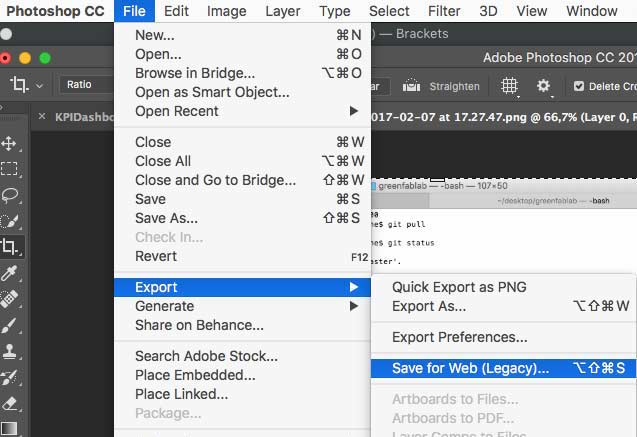Open the crop settings gear menu
The width and height of the screenshot is (637, 437).
[544, 86]
